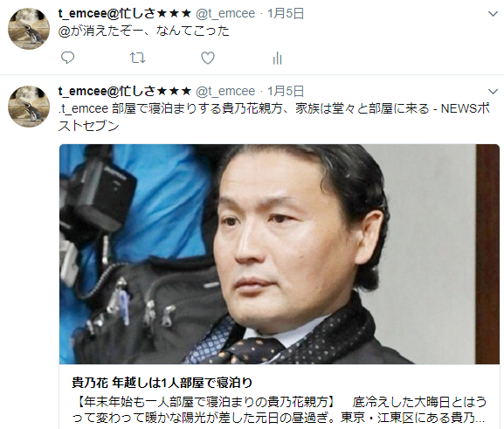The height and width of the screenshot is (429, 504).
Task: Open second tweet's chevron options menu
Action: pos(493,92)
